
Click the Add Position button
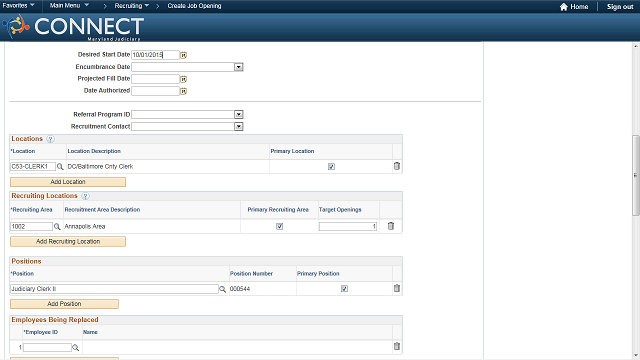pos(64,304)
